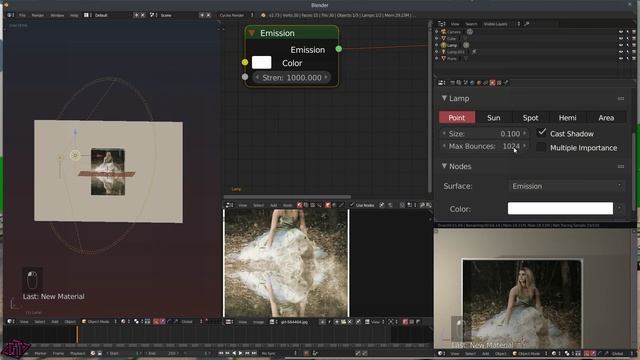Jump to the last frame in timeline
This screenshot has height=360, width=640.
tap(254, 353)
